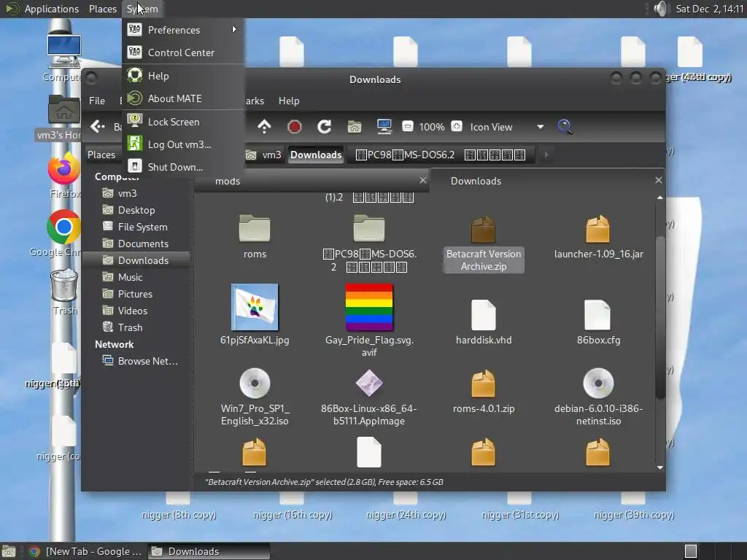Select Downloads in sidebar
Image resolution: width=747 pixels, height=560 pixels.
(x=137, y=260)
